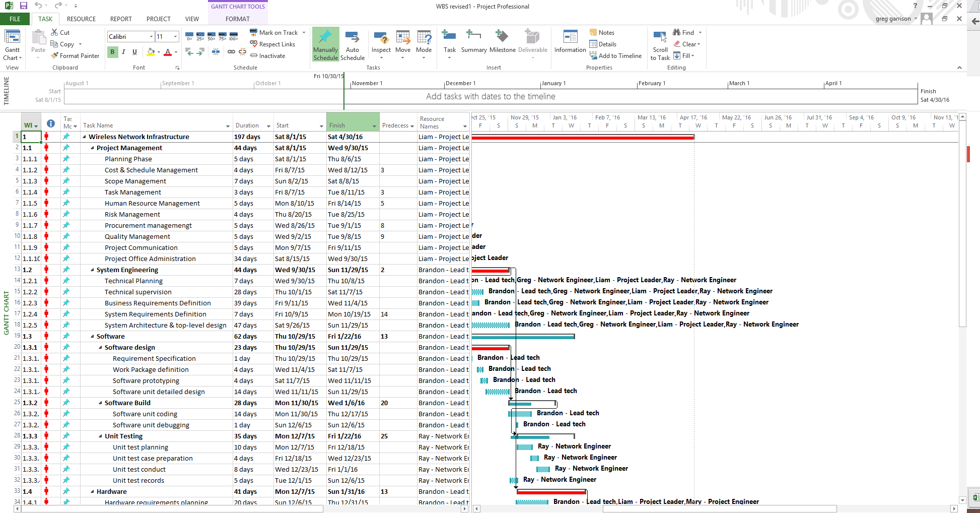The width and height of the screenshot is (980, 513).
Task: Toggle underline formatting
Action: [x=134, y=51]
